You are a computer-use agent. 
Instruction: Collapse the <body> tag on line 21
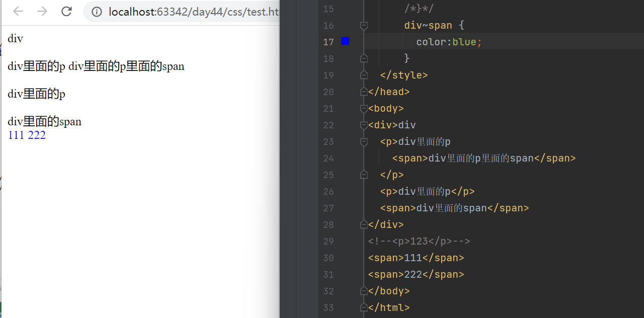click(x=364, y=108)
